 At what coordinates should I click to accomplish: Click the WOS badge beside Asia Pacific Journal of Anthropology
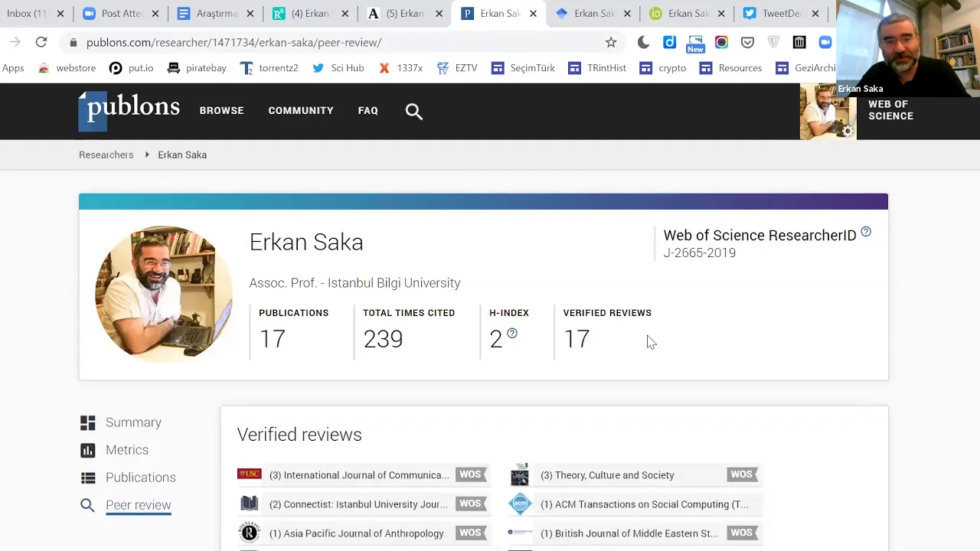coord(471,533)
